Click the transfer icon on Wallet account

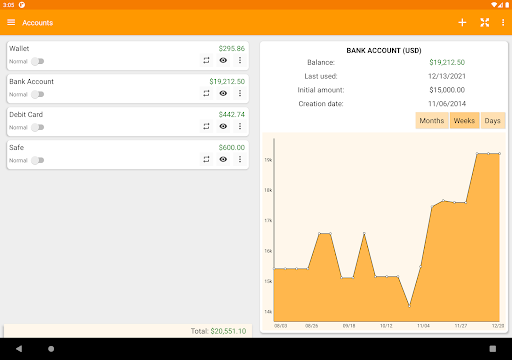coord(206,60)
